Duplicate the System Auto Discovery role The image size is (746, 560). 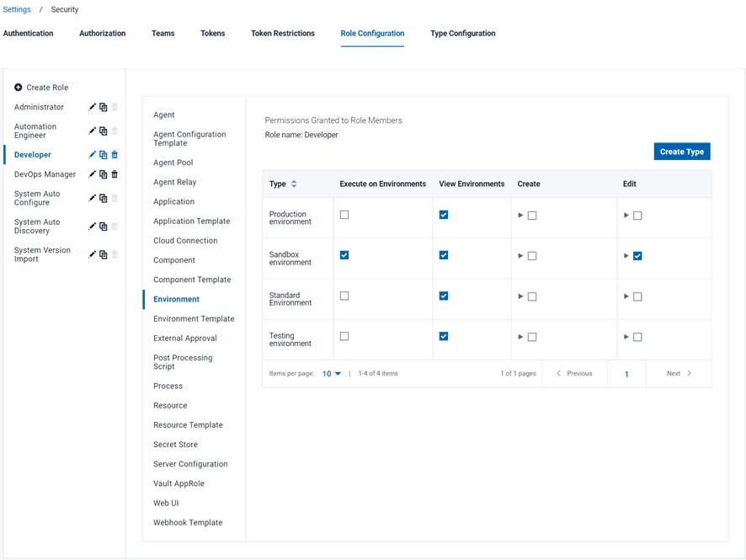104,227
